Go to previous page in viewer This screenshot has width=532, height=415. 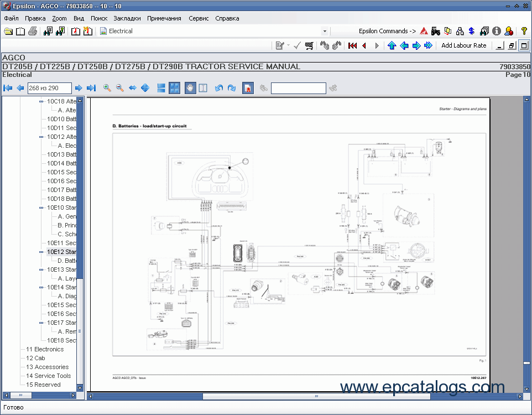pos(20,89)
